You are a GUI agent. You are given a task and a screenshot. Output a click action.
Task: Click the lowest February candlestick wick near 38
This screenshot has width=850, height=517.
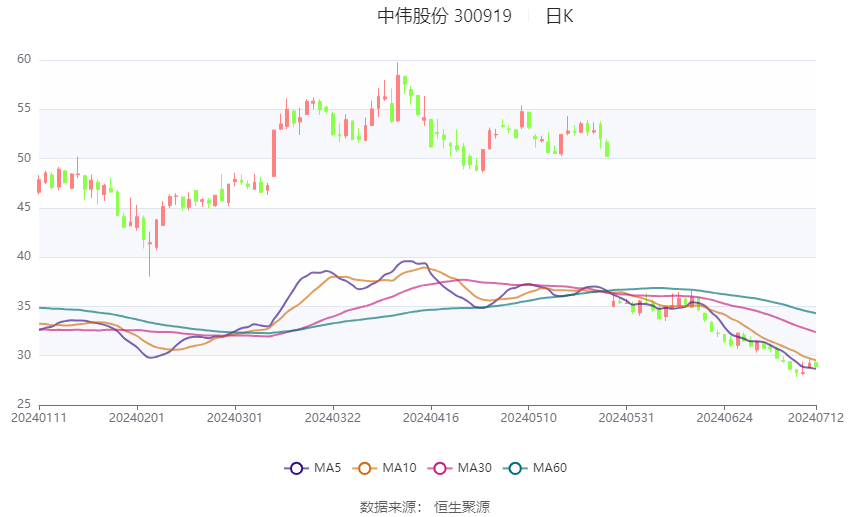tap(150, 255)
